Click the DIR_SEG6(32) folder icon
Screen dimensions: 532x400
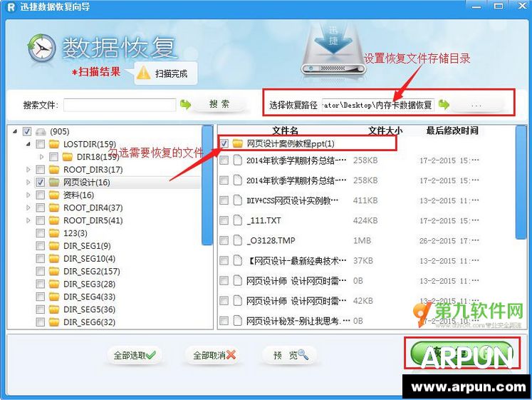pos(54,322)
